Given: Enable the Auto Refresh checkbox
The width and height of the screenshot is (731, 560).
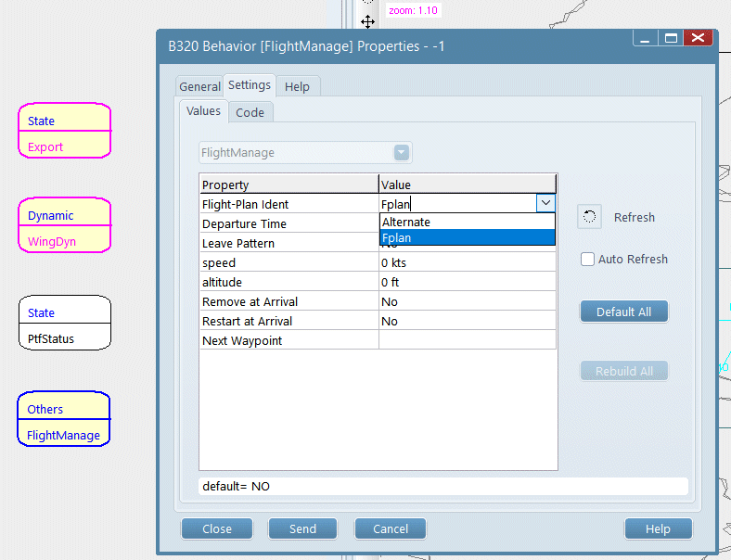Looking at the screenshot, I should [587, 260].
